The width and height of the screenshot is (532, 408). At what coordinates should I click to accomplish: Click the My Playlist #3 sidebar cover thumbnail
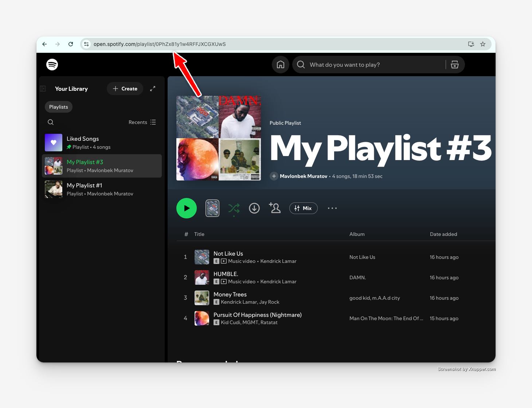tap(54, 166)
